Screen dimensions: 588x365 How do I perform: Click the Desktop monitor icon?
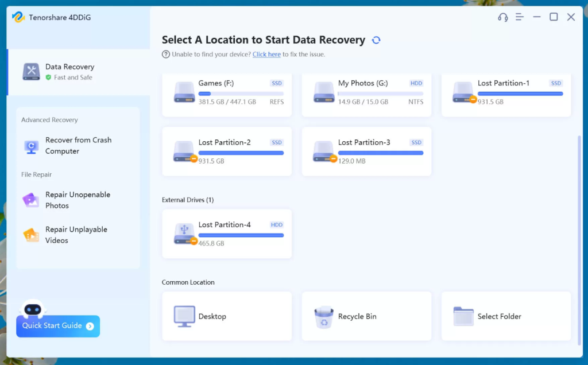184,316
